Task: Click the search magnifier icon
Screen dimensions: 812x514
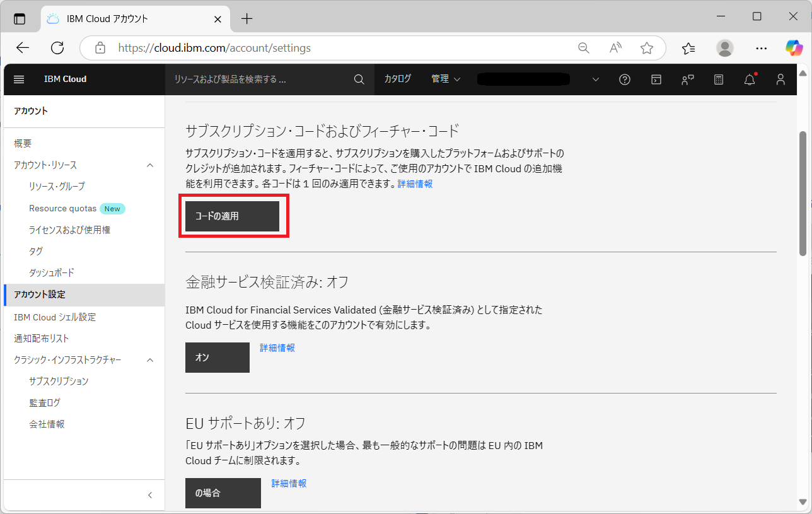Action: (359, 79)
